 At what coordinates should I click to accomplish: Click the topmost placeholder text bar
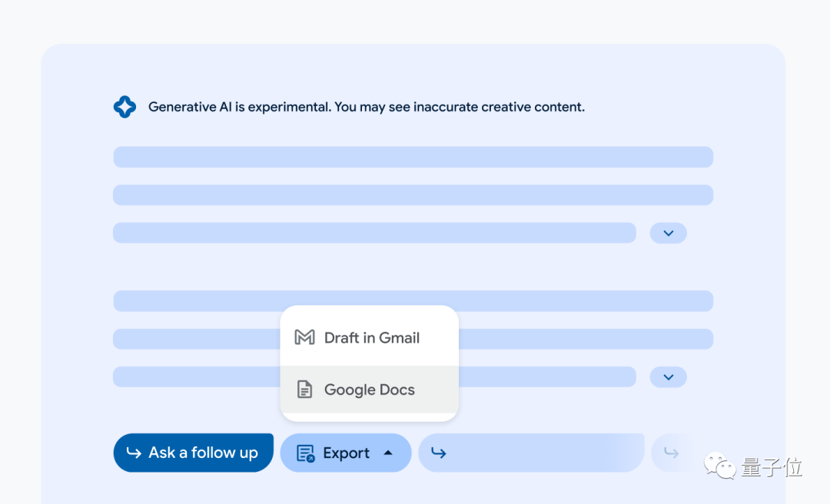click(x=413, y=157)
